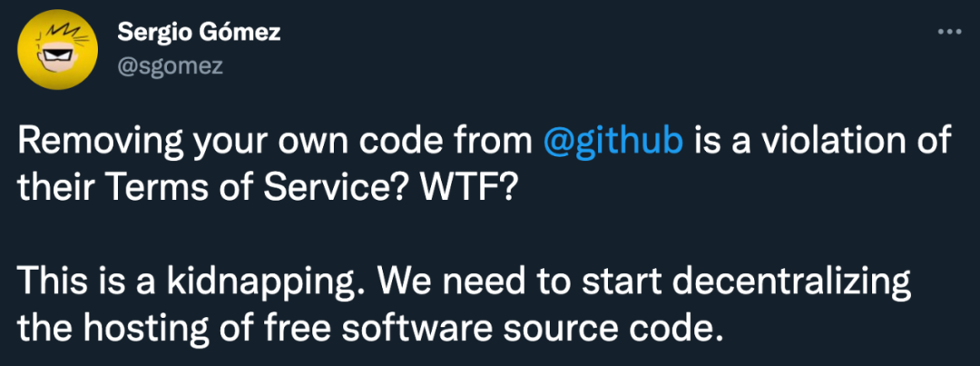Open the tweet's more options menu
The width and height of the screenshot is (980, 366).
tap(948, 31)
